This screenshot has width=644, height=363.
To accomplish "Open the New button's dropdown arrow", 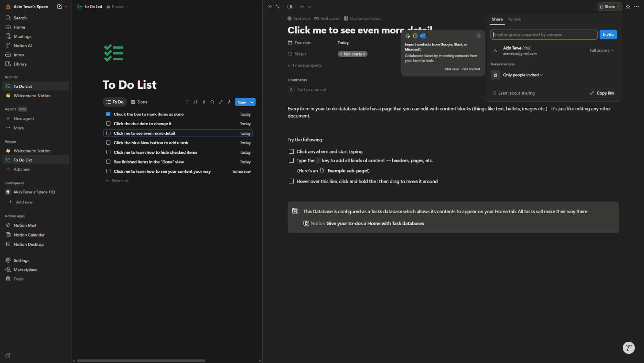I will [x=251, y=102].
